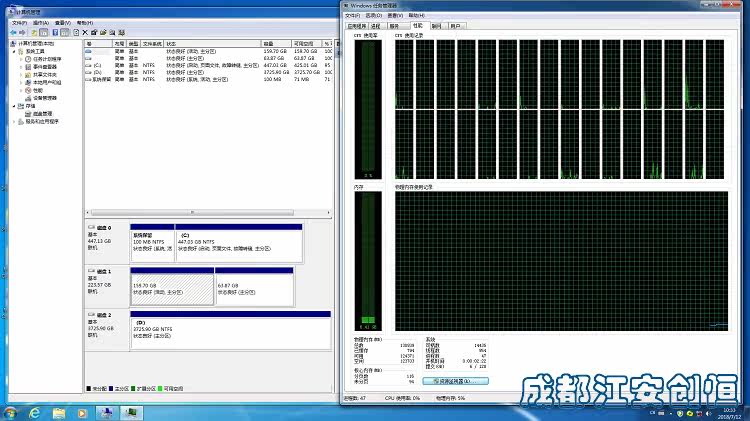
Task: Click the 磁盘 0 disk label
Action: tap(104, 228)
